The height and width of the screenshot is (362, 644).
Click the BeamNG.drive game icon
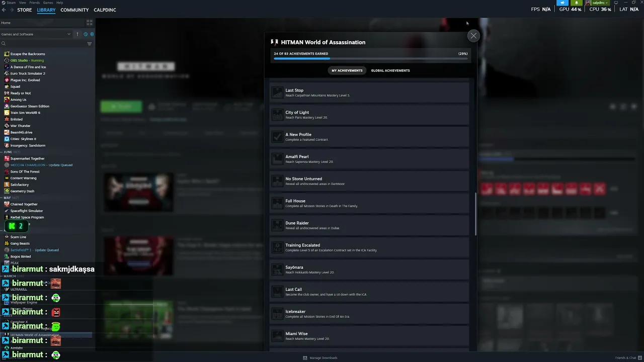coord(7,132)
